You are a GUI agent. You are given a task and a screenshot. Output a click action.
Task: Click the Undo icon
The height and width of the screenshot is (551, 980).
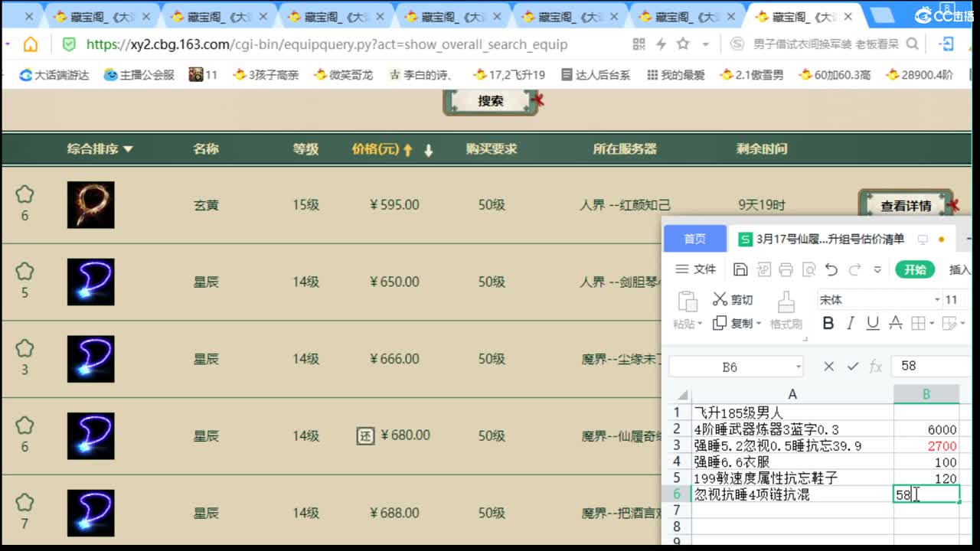tap(831, 268)
